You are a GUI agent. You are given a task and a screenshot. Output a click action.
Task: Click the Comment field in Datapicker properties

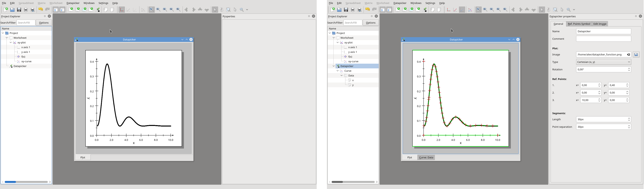(603, 39)
